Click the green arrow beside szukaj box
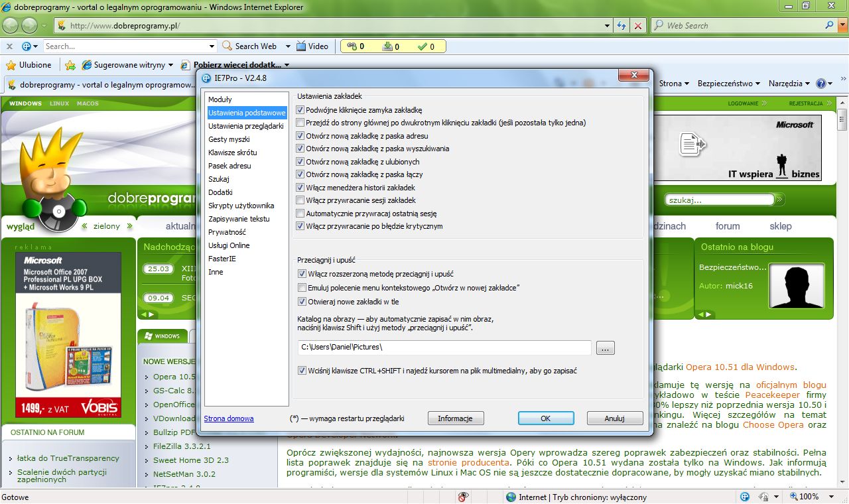This screenshot has width=849, height=504. (780, 200)
